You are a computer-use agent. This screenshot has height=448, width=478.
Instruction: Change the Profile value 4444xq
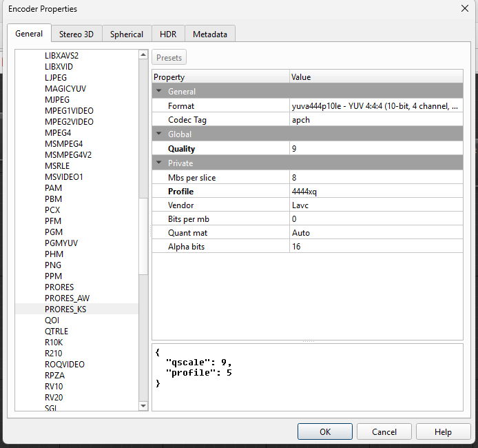(x=376, y=191)
